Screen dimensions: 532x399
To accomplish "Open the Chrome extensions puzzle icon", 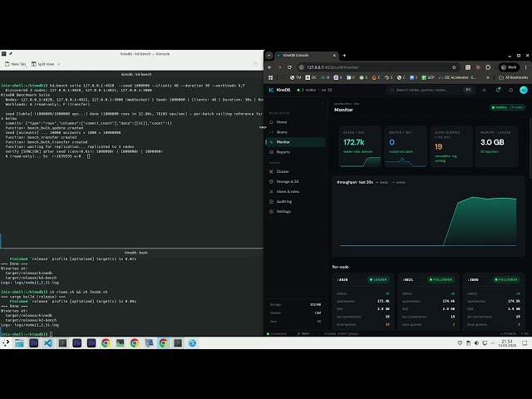I will pyautogui.click(x=488, y=67).
